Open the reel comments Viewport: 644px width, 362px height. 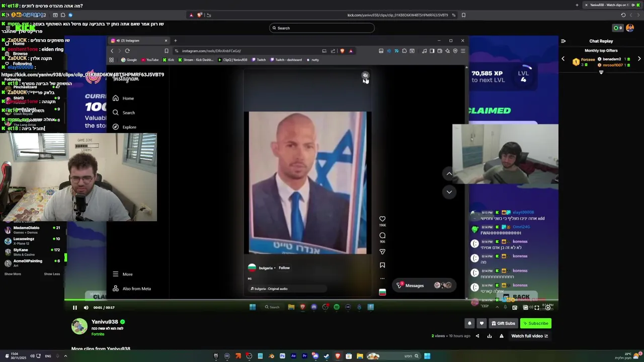click(382, 235)
